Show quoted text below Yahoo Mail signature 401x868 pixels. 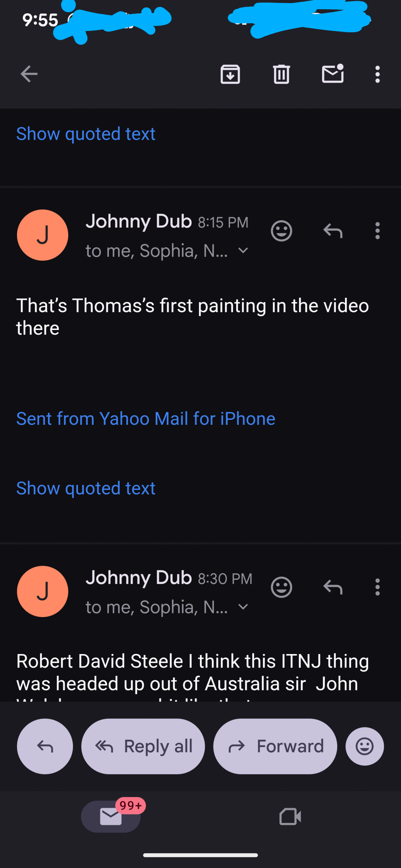tap(86, 488)
